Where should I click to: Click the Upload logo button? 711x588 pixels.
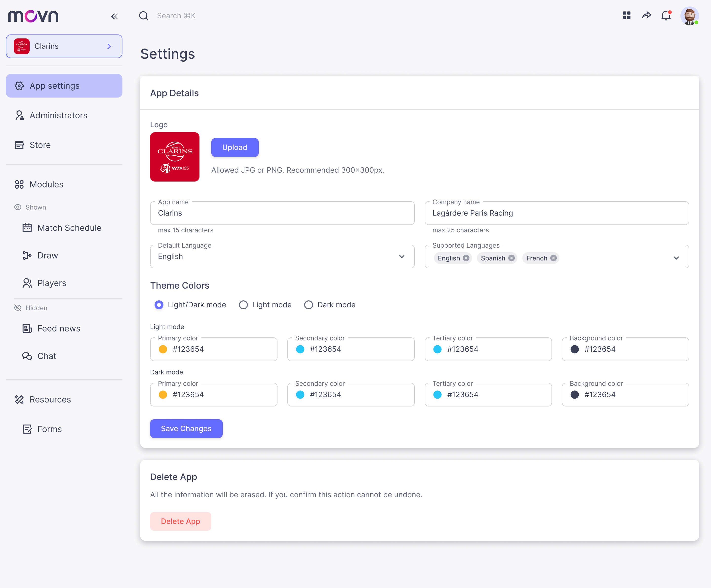(235, 147)
